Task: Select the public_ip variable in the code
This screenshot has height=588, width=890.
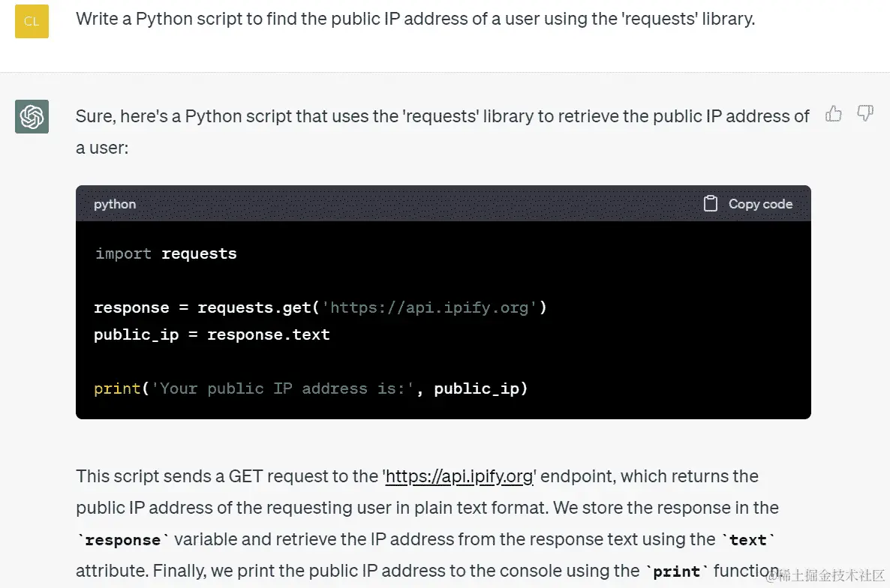Action: click(x=136, y=334)
